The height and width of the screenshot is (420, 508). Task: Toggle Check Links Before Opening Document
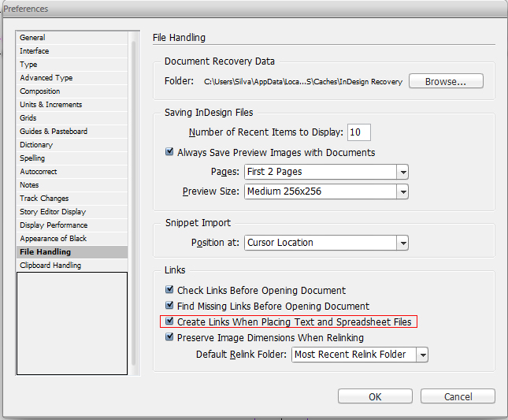(x=169, y=289)
